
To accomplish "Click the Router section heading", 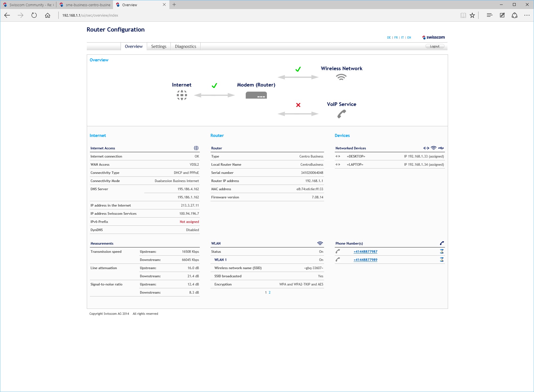I will [x=217, y=136].
